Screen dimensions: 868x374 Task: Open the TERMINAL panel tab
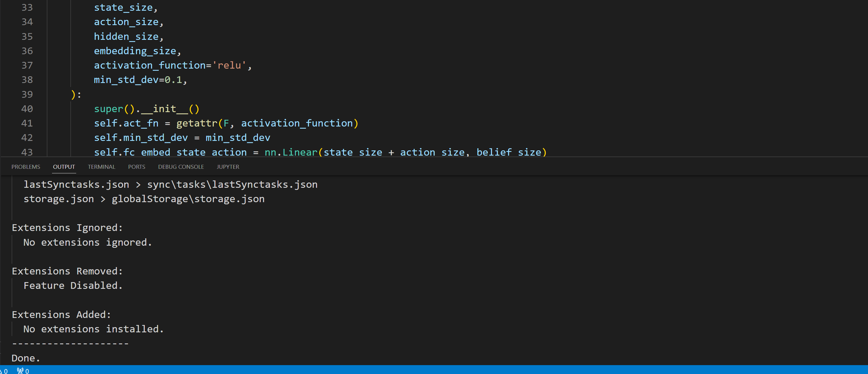coord(101,167)
